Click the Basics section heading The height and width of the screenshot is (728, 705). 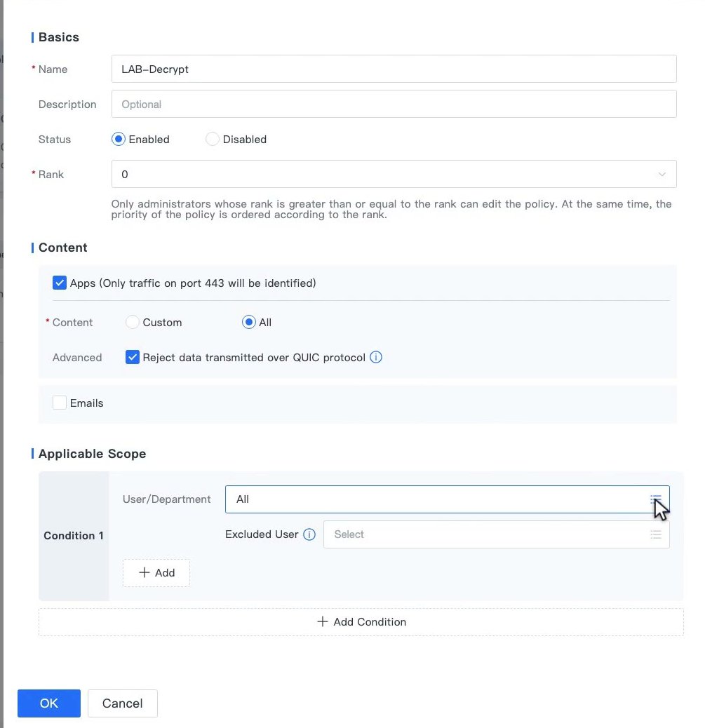click(x=58, y=37)
